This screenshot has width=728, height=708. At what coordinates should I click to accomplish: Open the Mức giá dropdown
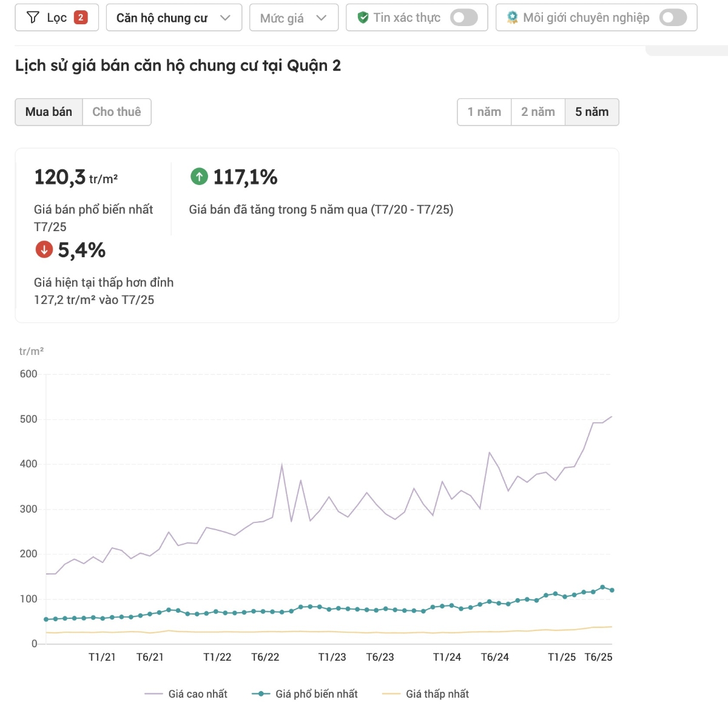pyautogui.click(x=294, y=18)
